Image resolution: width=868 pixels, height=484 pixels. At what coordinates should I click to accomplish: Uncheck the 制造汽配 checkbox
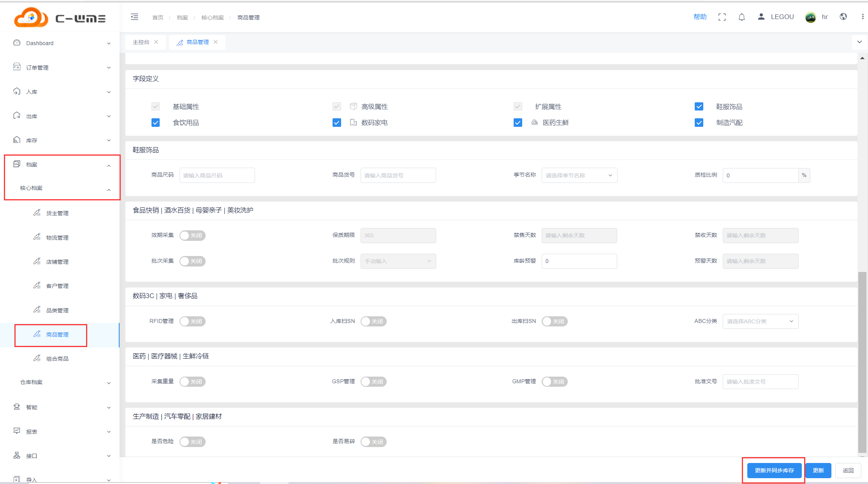click(699, 123)
